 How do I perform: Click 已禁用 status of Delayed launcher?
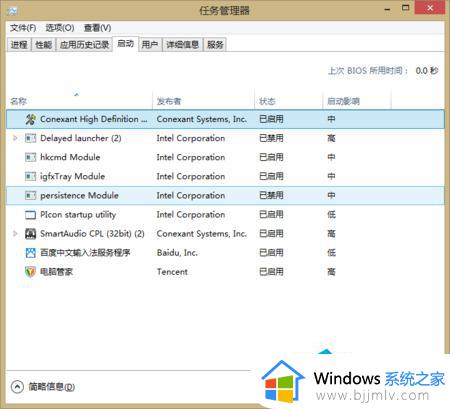click(271, 138)
